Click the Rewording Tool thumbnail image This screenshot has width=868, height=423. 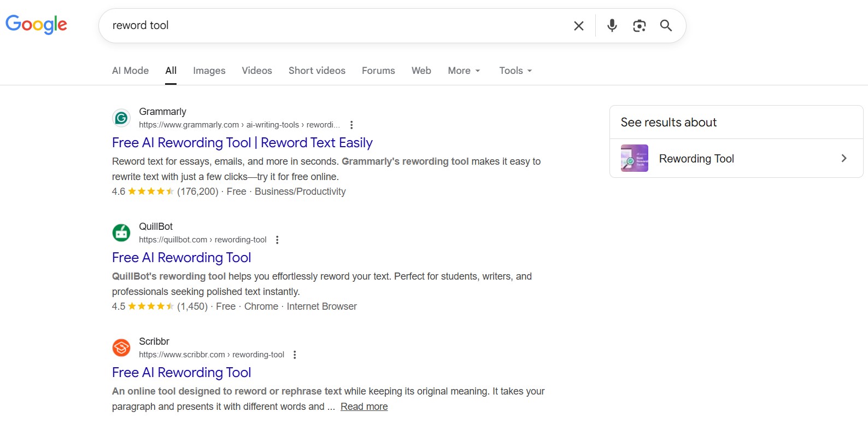635,158
